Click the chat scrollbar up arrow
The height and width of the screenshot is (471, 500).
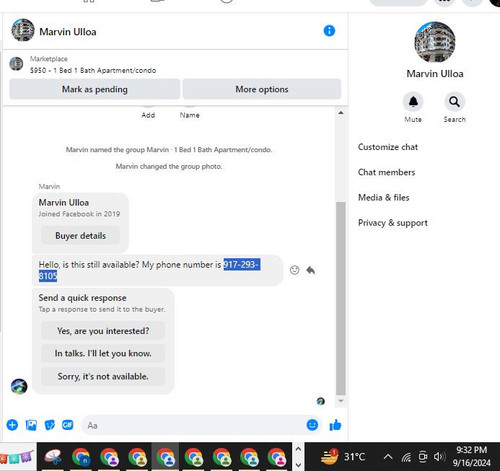click(x=341, y=113)
